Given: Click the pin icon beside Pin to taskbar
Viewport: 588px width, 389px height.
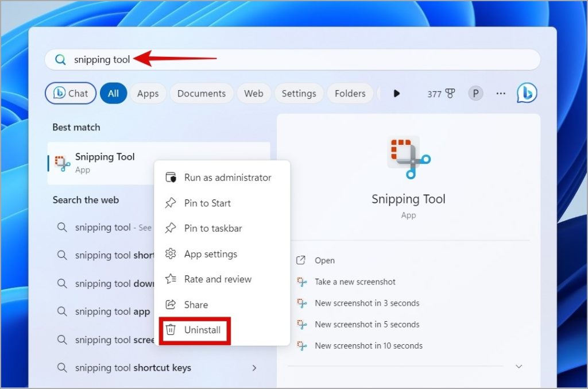Looking at the screenshot, I should (171, 228).
